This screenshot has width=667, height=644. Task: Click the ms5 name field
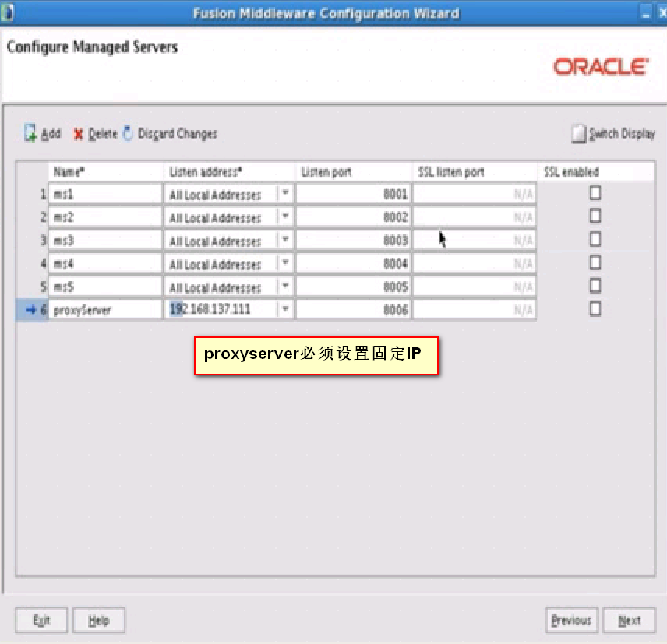(x=105, y=287)
